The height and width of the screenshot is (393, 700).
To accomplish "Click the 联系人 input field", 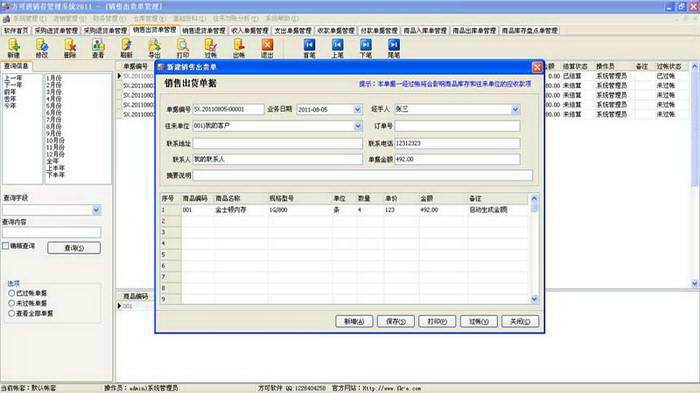I will tap(277, 159).
